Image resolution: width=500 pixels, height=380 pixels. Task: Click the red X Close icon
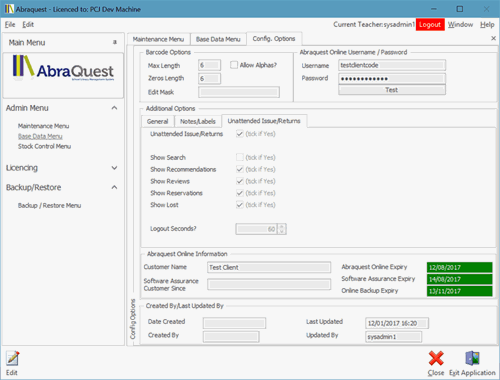pyautogui.click(x=436, y=358)
